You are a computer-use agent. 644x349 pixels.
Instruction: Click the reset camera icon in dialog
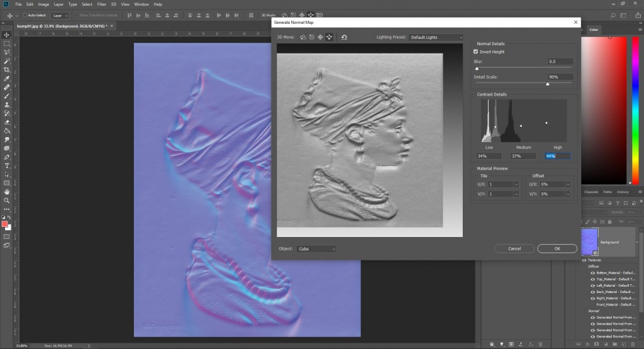(x=343, y=38)
